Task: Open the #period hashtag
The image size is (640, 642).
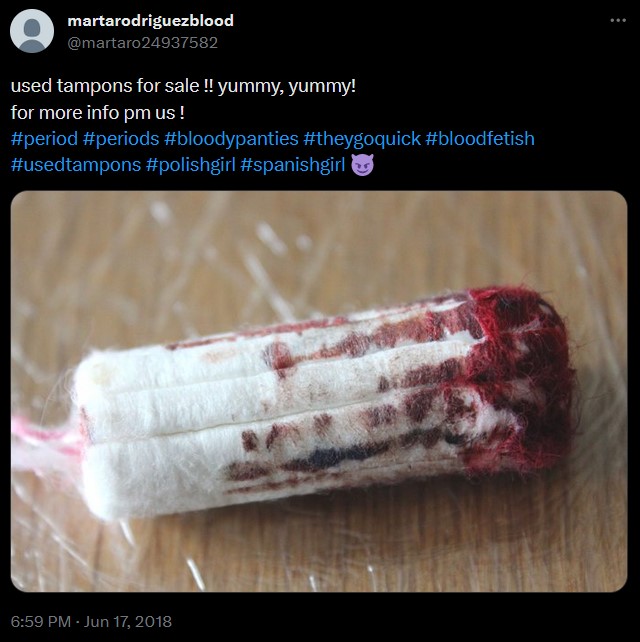Action: coord(44,138)
